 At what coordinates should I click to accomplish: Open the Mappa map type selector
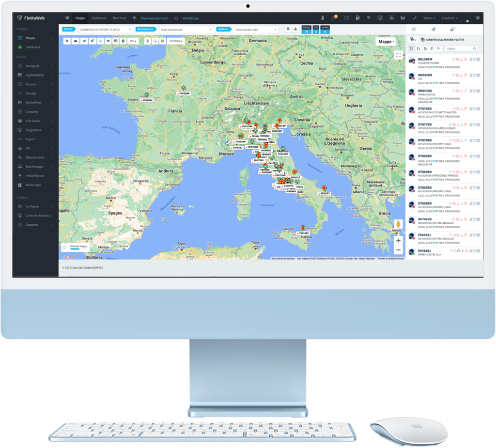tap(386, 42)
